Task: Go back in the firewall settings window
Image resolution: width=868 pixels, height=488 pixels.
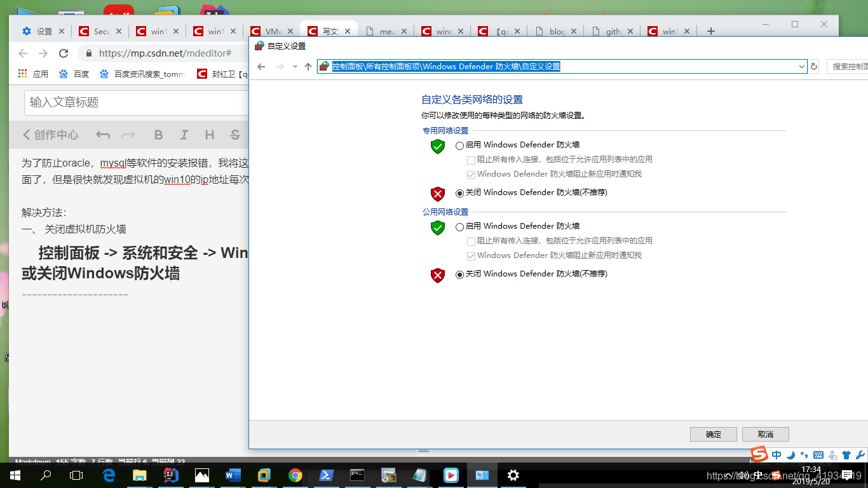Action: pos(261,67)
